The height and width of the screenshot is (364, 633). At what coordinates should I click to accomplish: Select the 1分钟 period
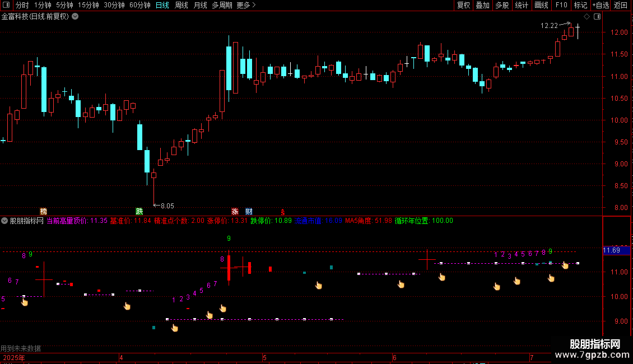pyautogui.click(x=43, y=5)
